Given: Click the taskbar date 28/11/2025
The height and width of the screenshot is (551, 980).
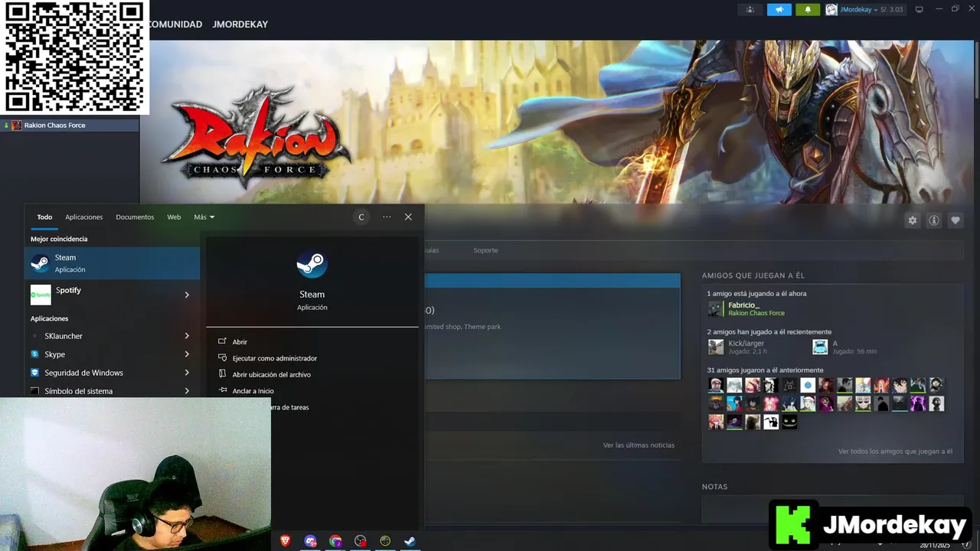Looking at the screenshot, I should point(934,545).
